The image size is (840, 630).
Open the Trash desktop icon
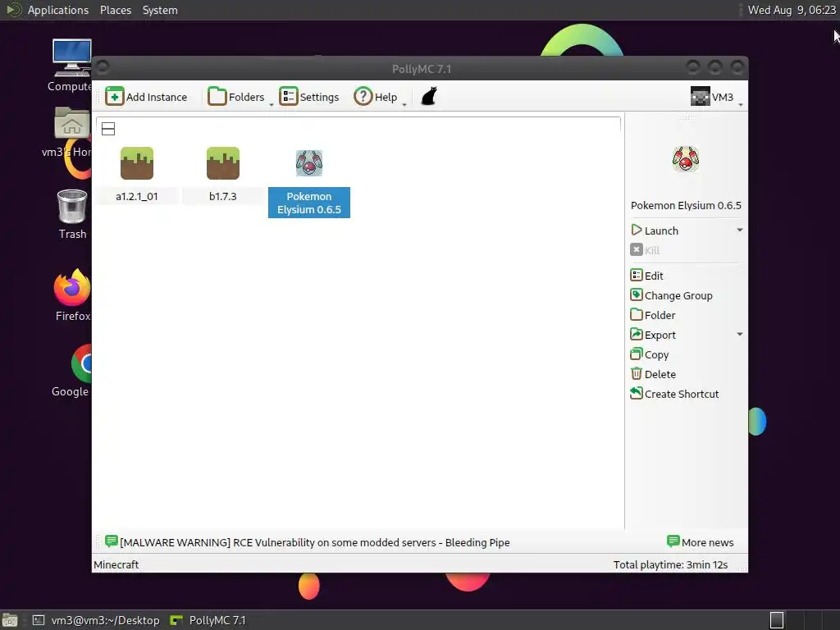click(x=72, y=206)
